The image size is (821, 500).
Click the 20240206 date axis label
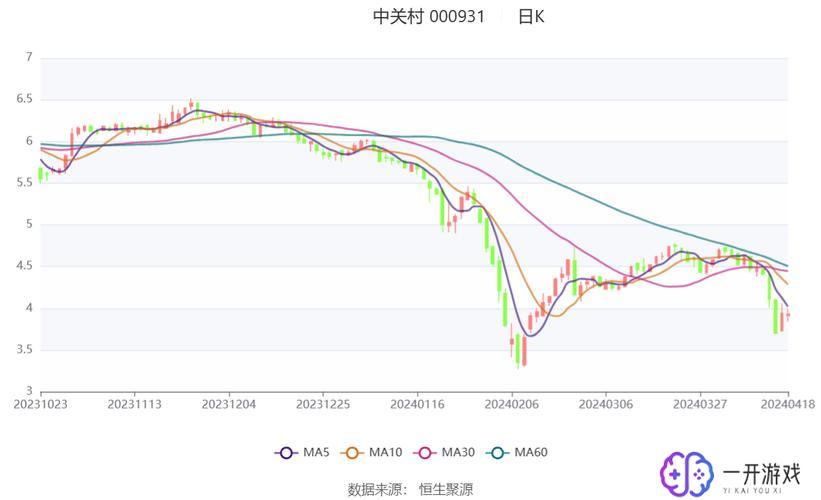coord(512,404)
